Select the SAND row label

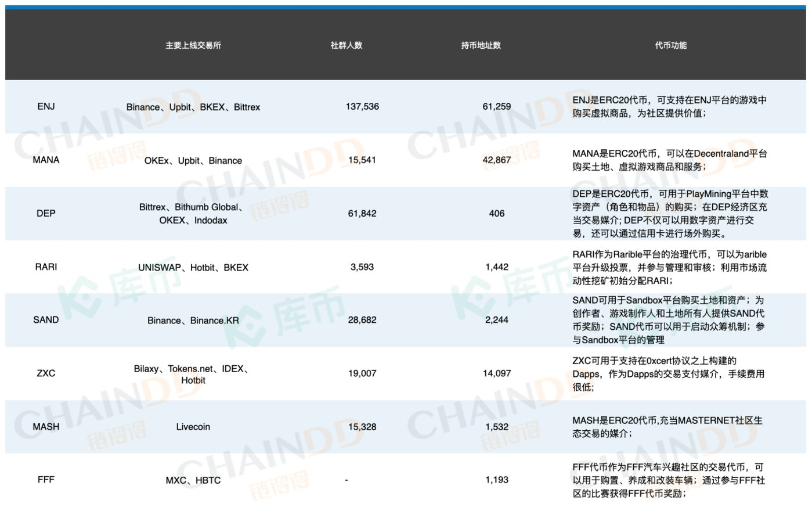coord(46,320)
